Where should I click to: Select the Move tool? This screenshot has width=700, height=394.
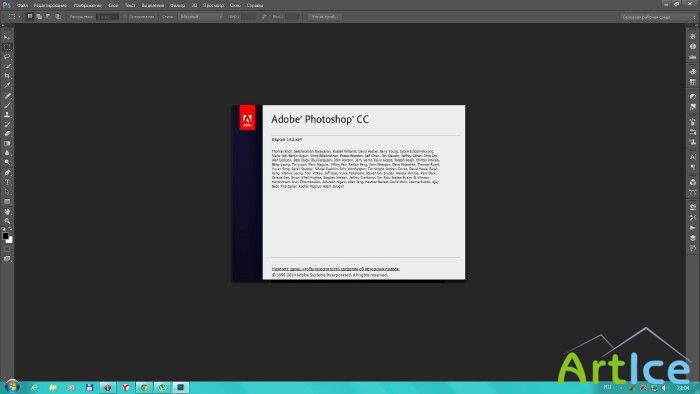click(x=7, y=37)
